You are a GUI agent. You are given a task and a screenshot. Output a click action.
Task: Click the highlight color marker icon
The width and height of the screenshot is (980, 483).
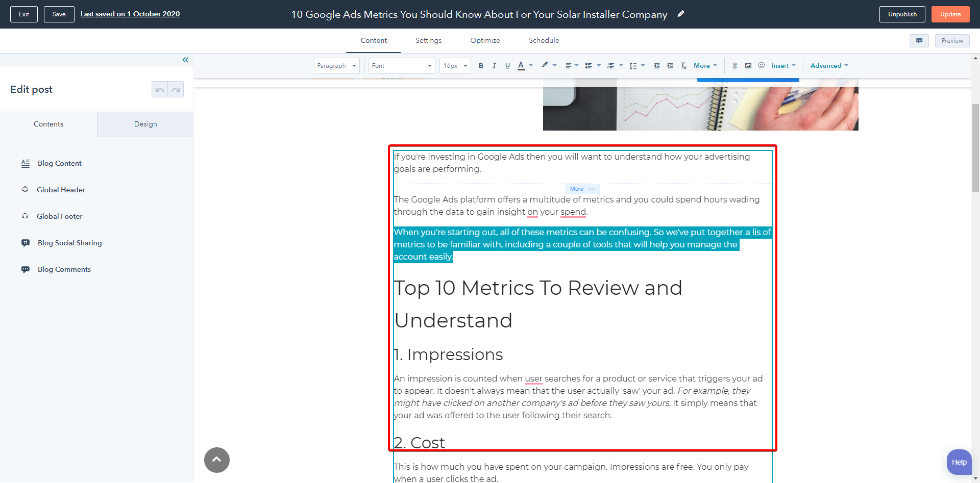click(545, 65)
